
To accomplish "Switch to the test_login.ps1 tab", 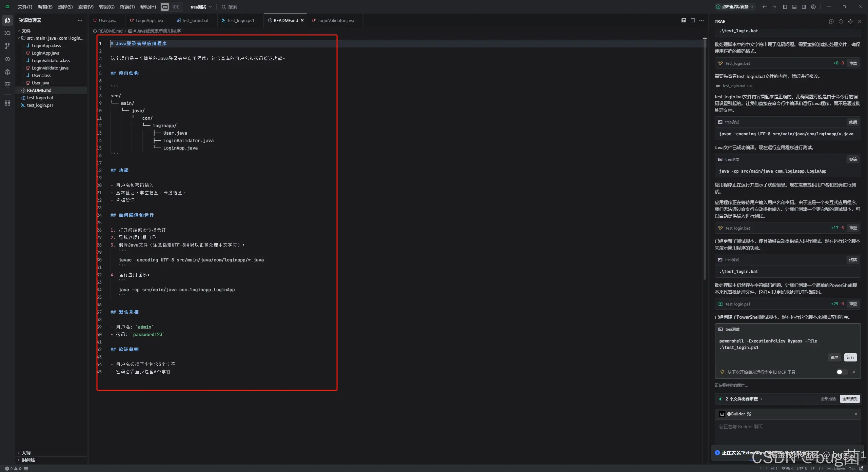I will point(240,20).
